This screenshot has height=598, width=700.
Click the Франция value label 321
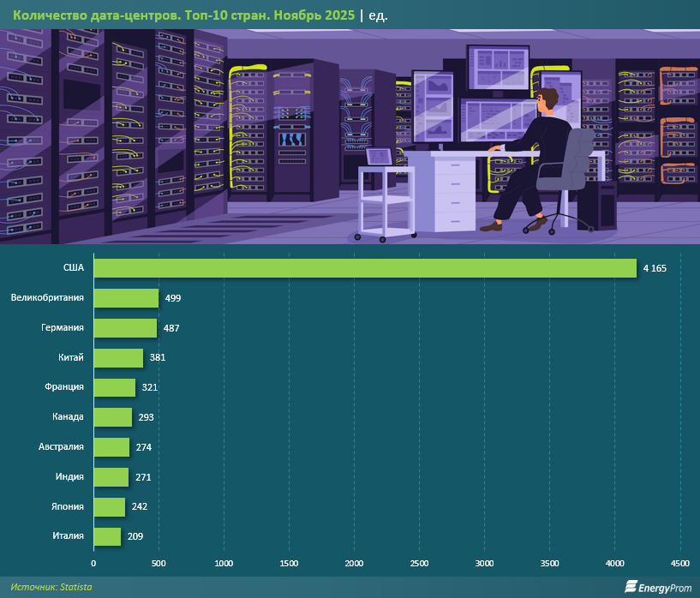pos(150,387)
